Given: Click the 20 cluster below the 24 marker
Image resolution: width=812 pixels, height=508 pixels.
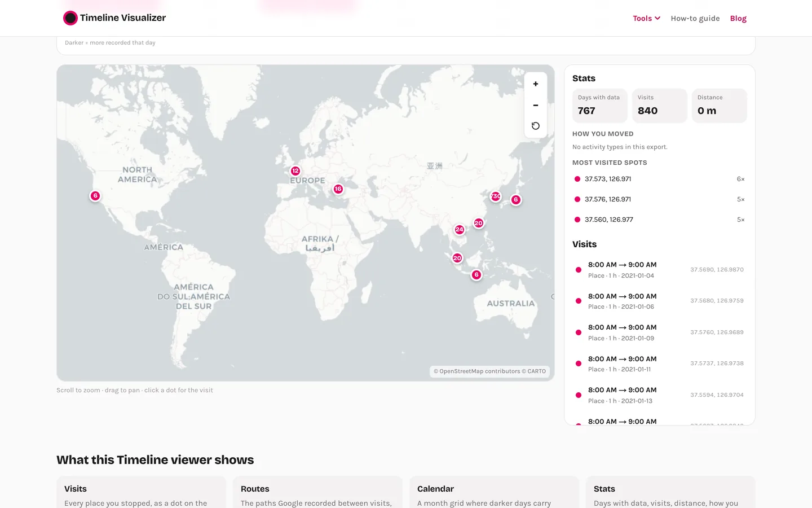Looking at the screenshot, I should click(457, 258).
